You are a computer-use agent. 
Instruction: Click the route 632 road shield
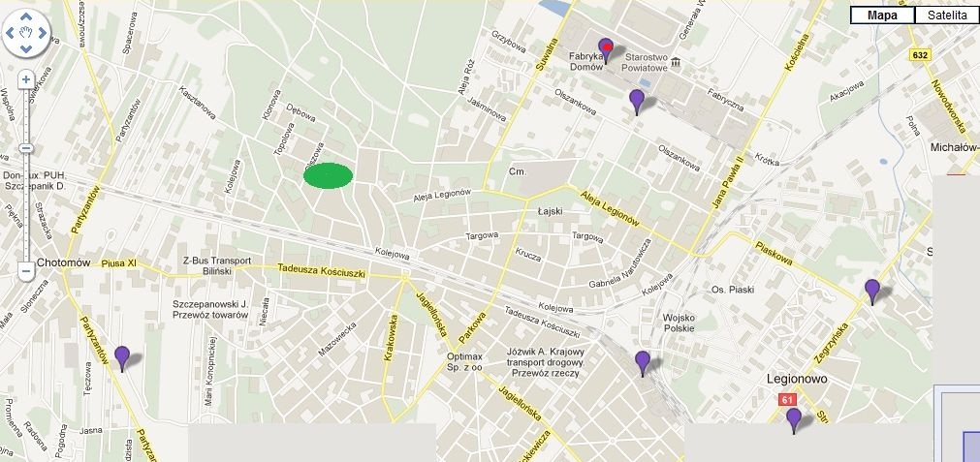920,55
